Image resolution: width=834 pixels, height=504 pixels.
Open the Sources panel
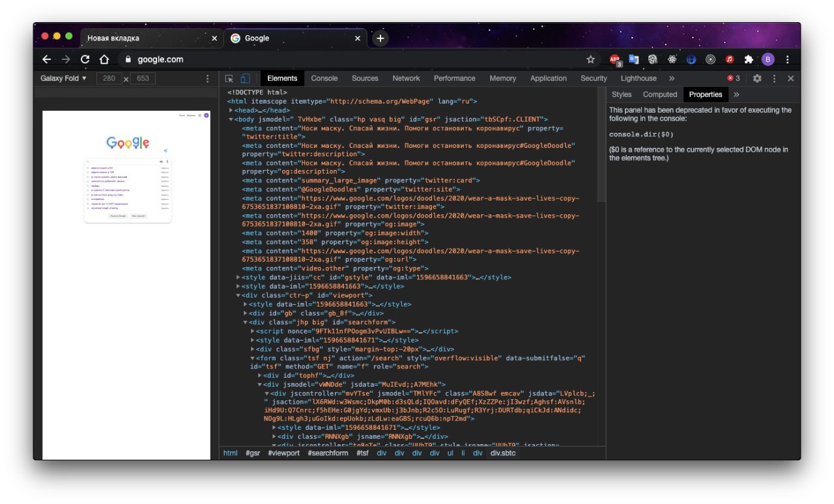point(365,78)
